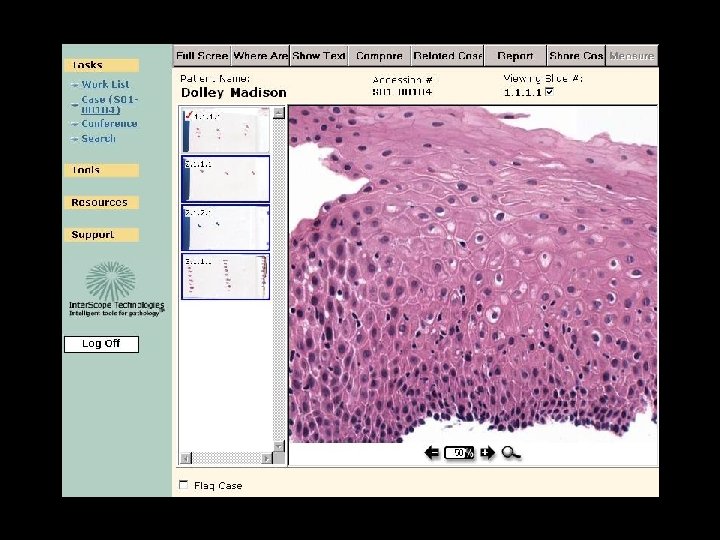Click the Log Off button
720x540 pixels.
(x=101, y=344)
